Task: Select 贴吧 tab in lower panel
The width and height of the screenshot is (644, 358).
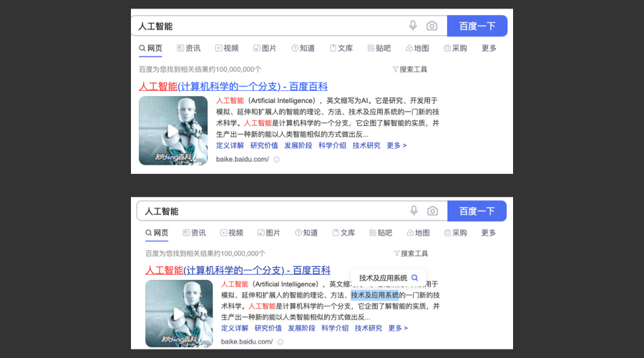Action: point(381,233)
